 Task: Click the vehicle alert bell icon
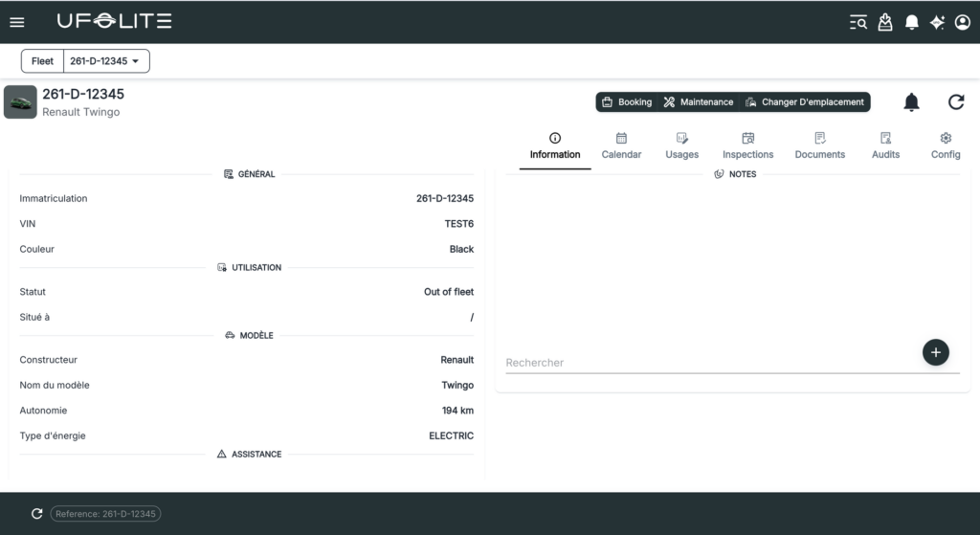click(911, 102)
